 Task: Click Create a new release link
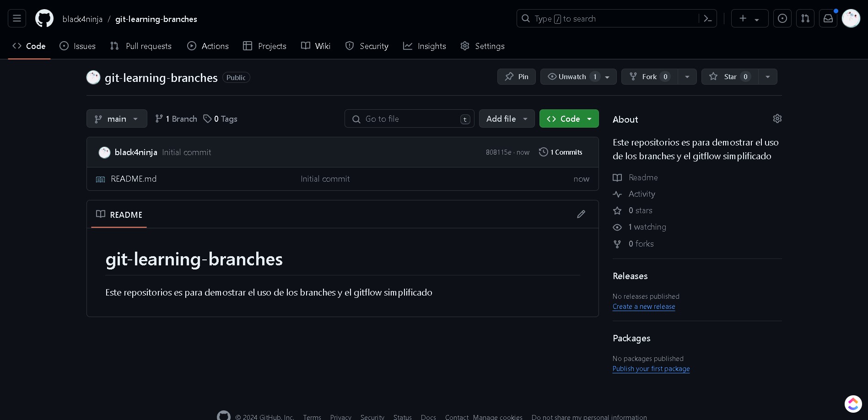pyautogui.click(x=643, y=307)
